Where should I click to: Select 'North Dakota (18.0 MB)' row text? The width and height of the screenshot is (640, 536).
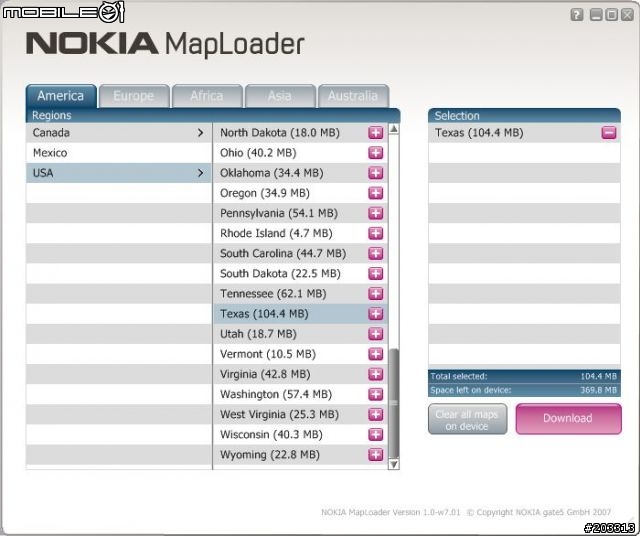280,133
